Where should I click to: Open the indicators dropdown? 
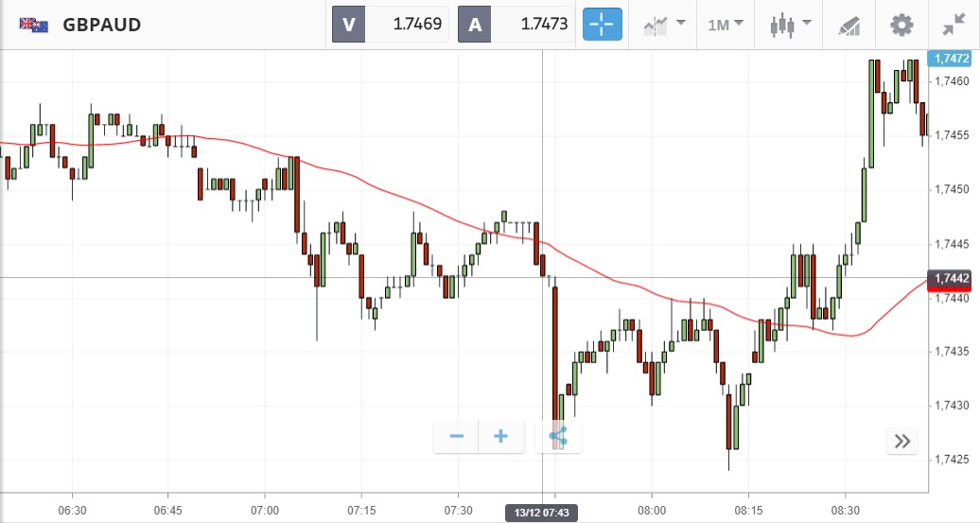click(x=664, y=25)
